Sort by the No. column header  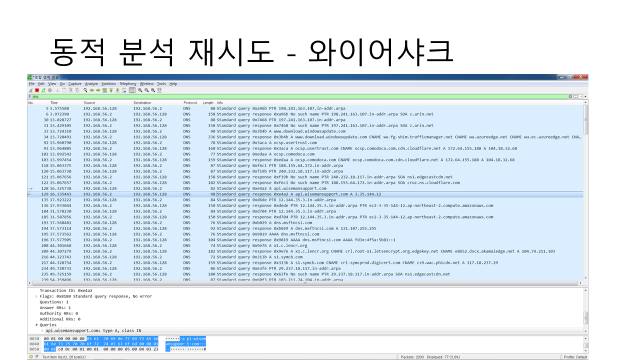(31, 103)
